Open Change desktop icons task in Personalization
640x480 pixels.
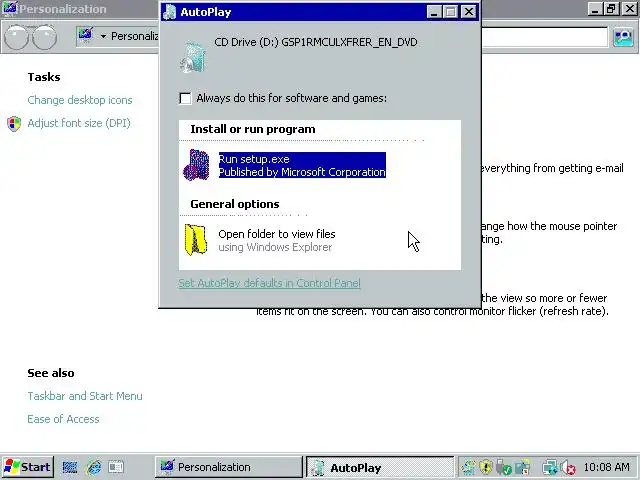tap(80, 100)
